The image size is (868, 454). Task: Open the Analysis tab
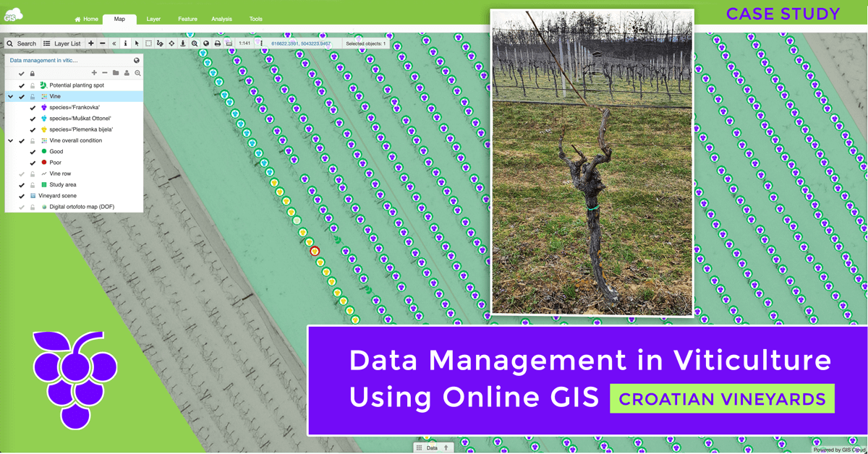[221, 20]
